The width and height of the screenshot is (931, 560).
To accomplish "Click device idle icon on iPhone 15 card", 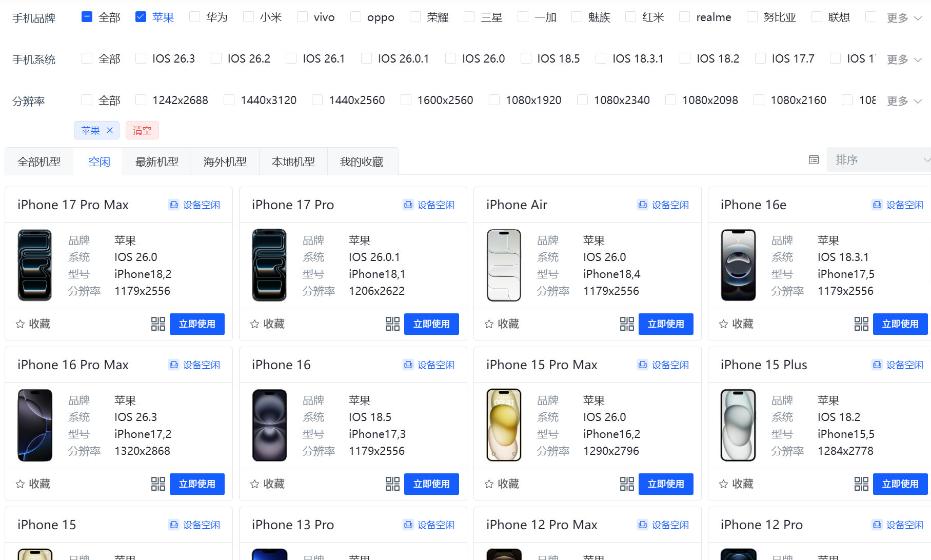I will click(174, 525).
